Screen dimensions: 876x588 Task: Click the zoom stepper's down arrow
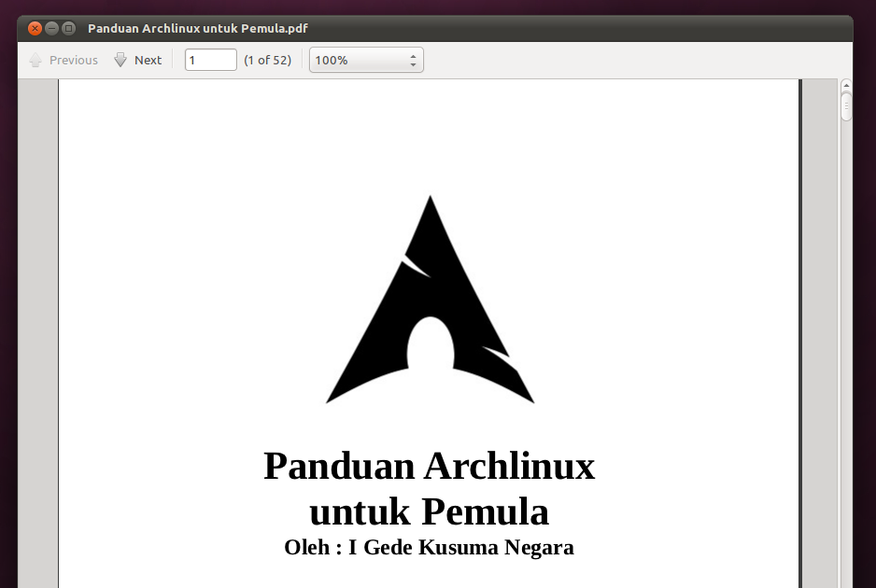point(414,64)
